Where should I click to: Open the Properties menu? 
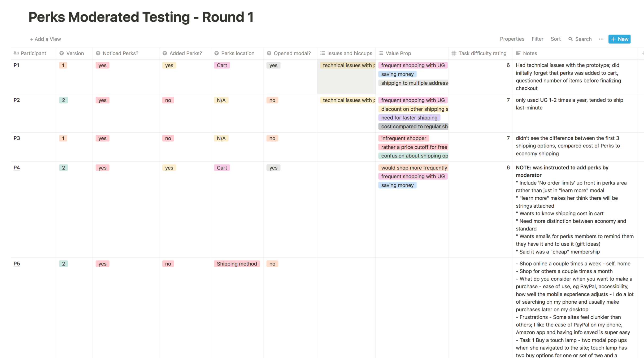point(512,39)
